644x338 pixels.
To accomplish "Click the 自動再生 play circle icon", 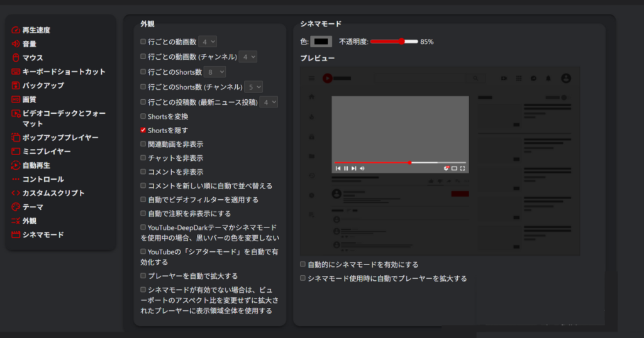I will click(x=16, y=166).
